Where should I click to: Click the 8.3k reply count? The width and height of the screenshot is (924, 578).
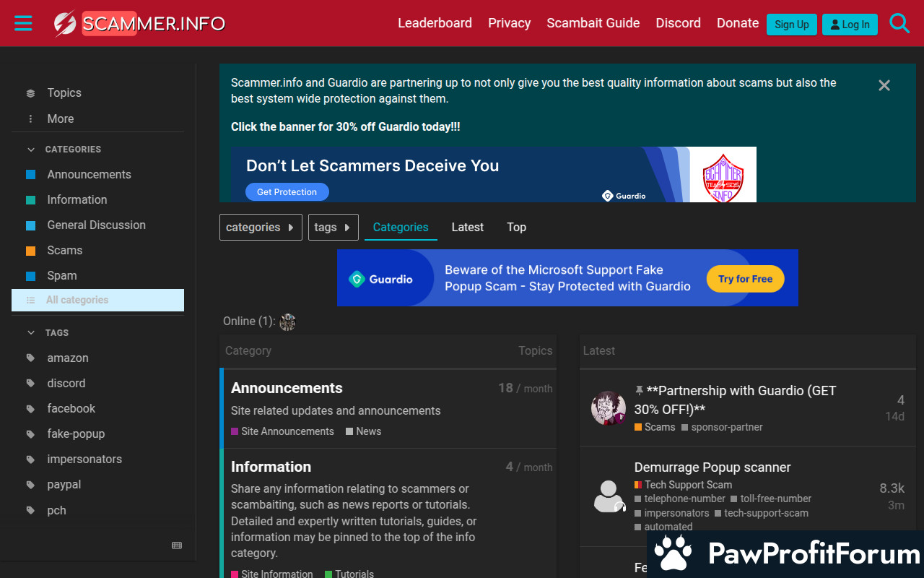coord(892,488)
